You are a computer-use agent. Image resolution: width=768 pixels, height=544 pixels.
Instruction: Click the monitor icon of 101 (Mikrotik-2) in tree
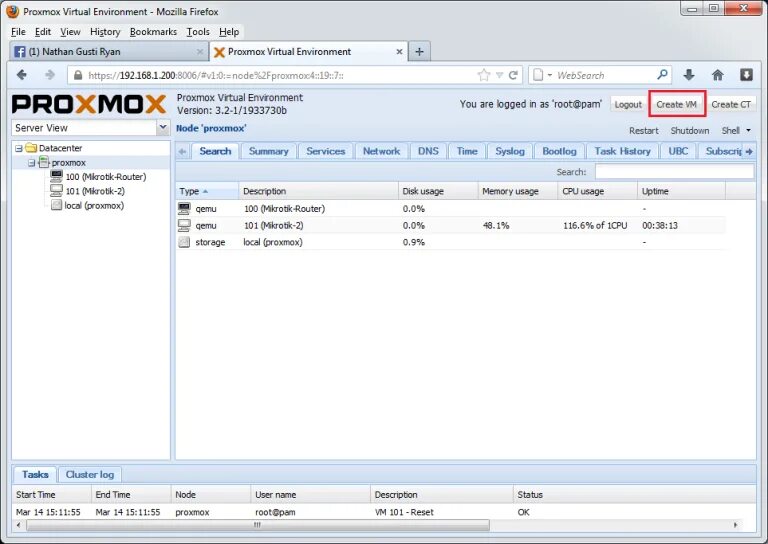[56, 190]
